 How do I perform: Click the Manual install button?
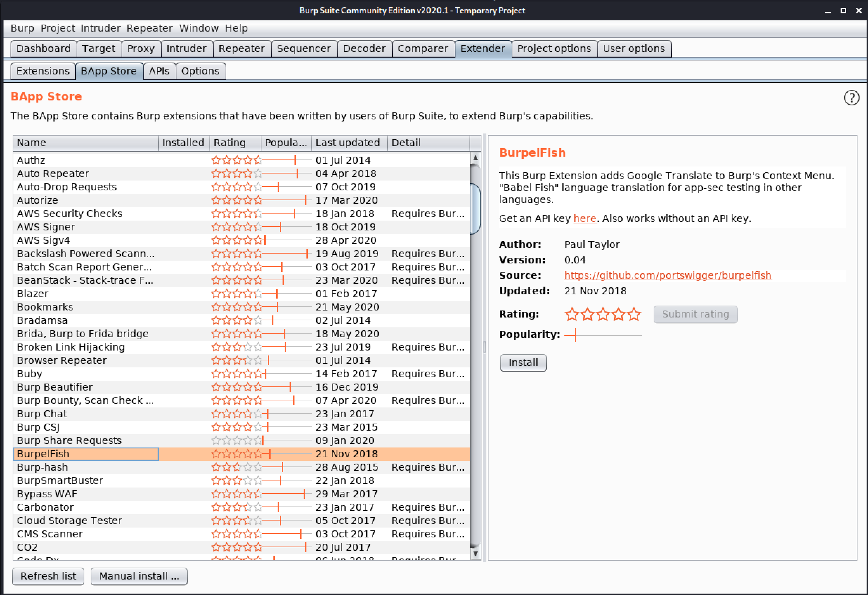(x=139, y=576)
